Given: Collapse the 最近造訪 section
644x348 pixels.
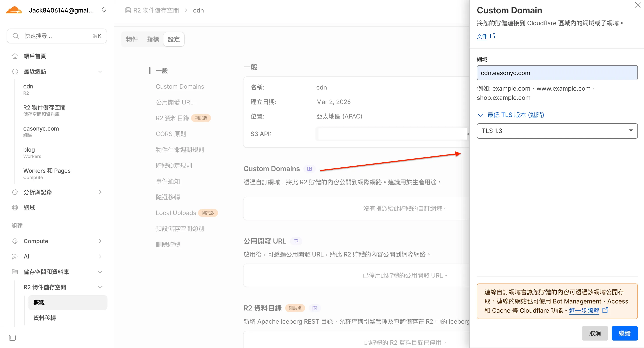Looking at the screenshot, I should click(100, 72).
